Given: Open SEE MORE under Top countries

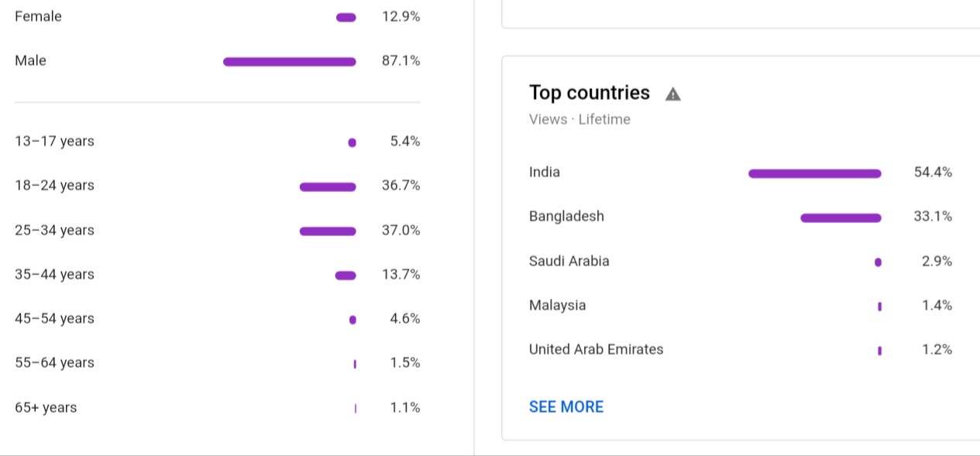Looking at the screenshot, I should click(566, 407).
